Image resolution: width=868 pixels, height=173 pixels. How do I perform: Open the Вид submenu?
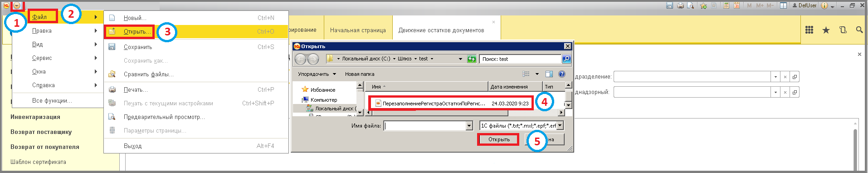pyautogui.click(x=58, y=44)
